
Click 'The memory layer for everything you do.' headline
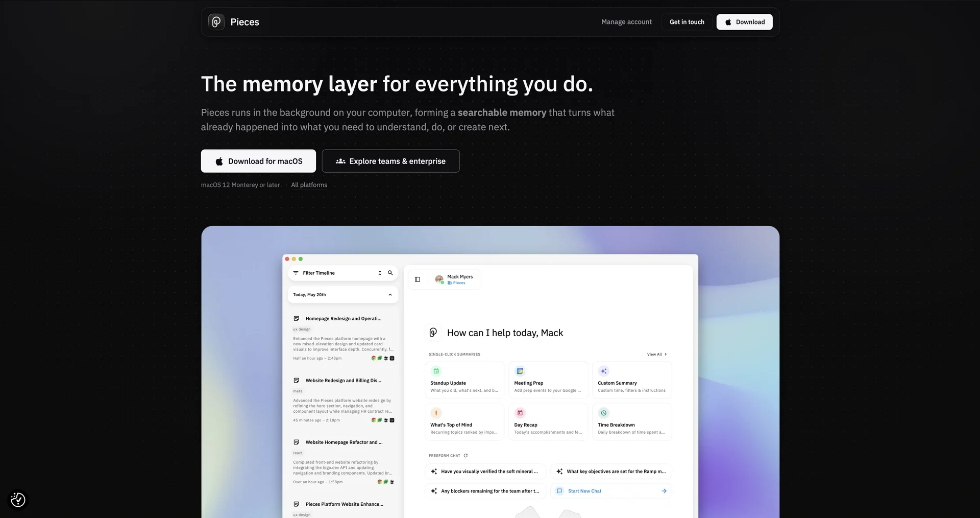pyautogui.click(x=397, y=84)
